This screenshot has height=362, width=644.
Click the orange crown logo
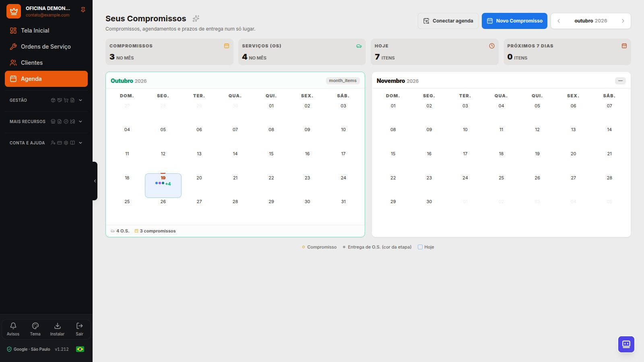coord(14,11)
